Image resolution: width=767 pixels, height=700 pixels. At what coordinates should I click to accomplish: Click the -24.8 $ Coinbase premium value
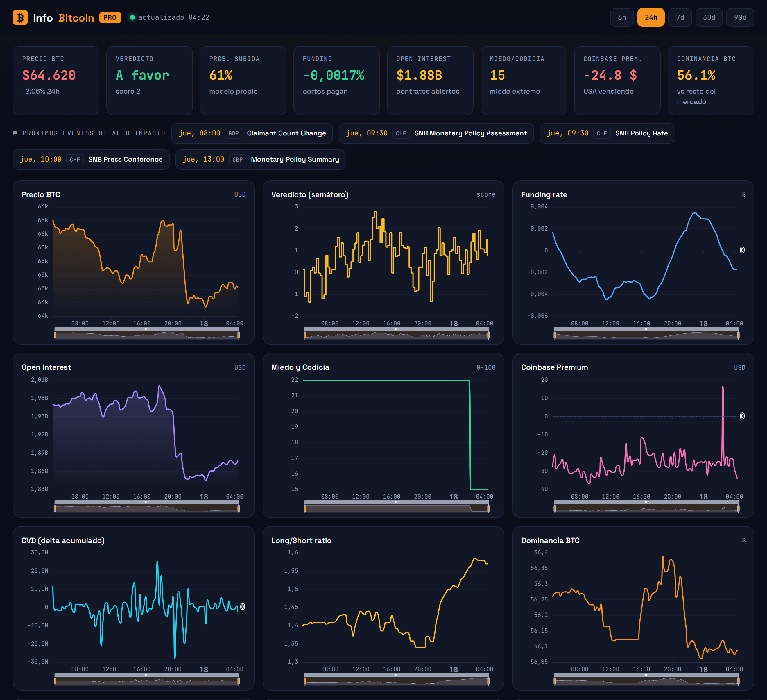[610, 75]
